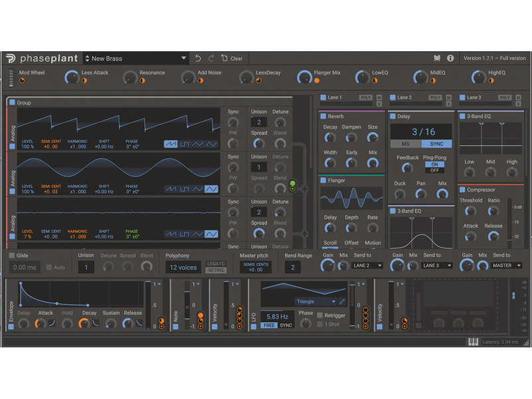The image size is (532, 399).
Task: Click the RETRIG button
Action: [x=216, y=270]
